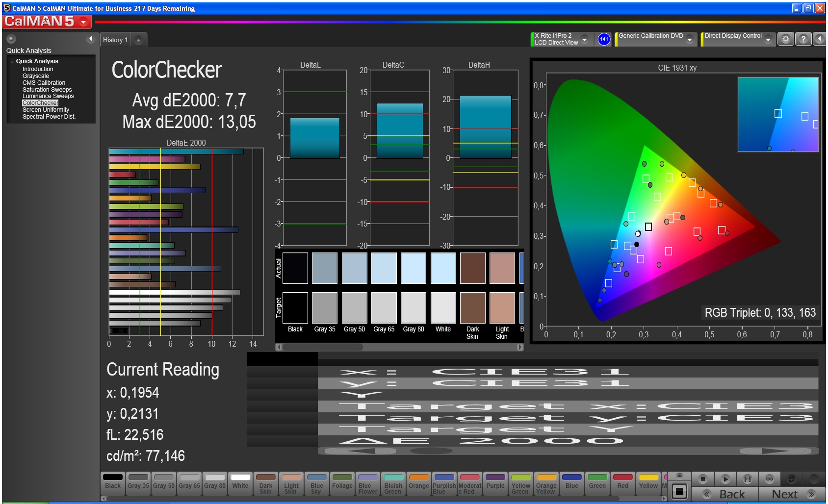828x504 pixels.
Task: Select Saturation Sweeps in the sidebar
Action: tap(47, 90)
